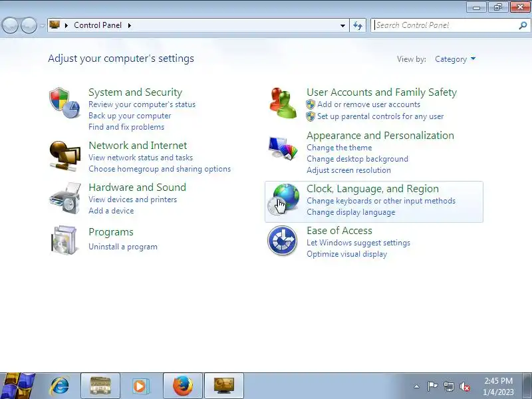Click Find and fix problems
The width and height of the screenshot is (532, 399).
click(x=126, y=127)
